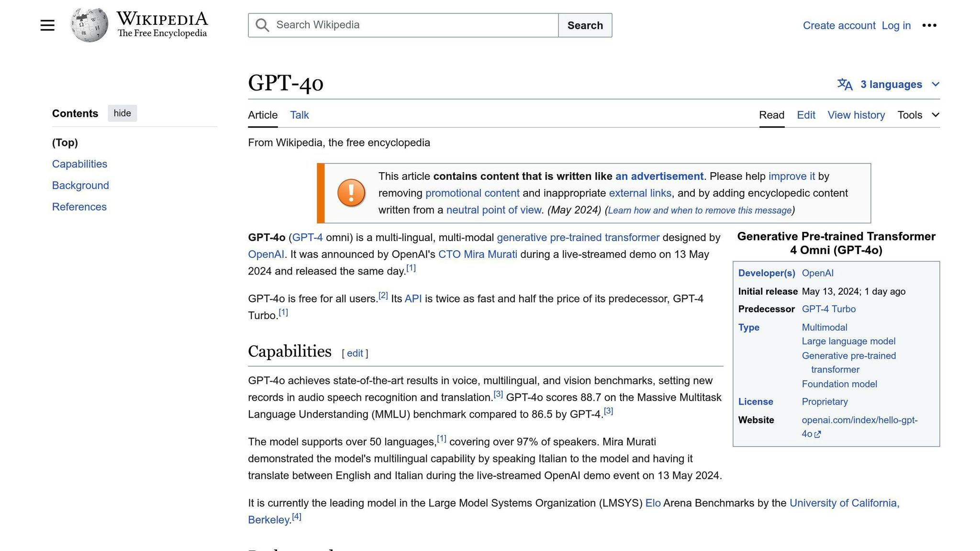This screenshot has height=551, width=980.
Task: Select the Read tab icon area
Action: 771,115
